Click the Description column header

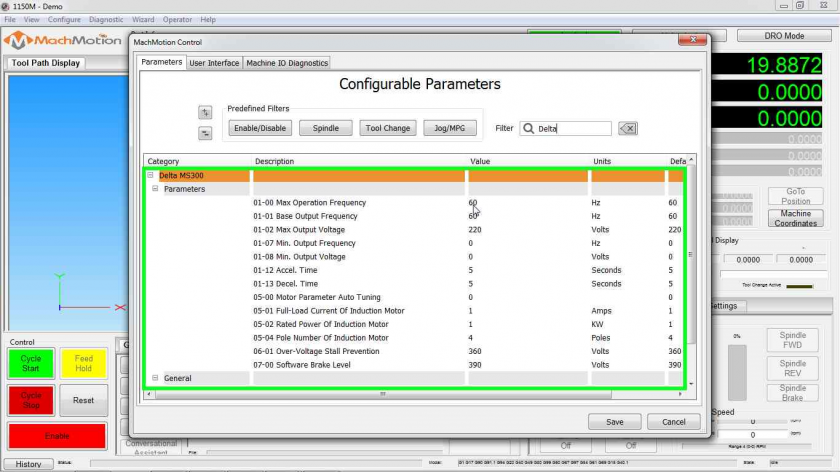359,161
